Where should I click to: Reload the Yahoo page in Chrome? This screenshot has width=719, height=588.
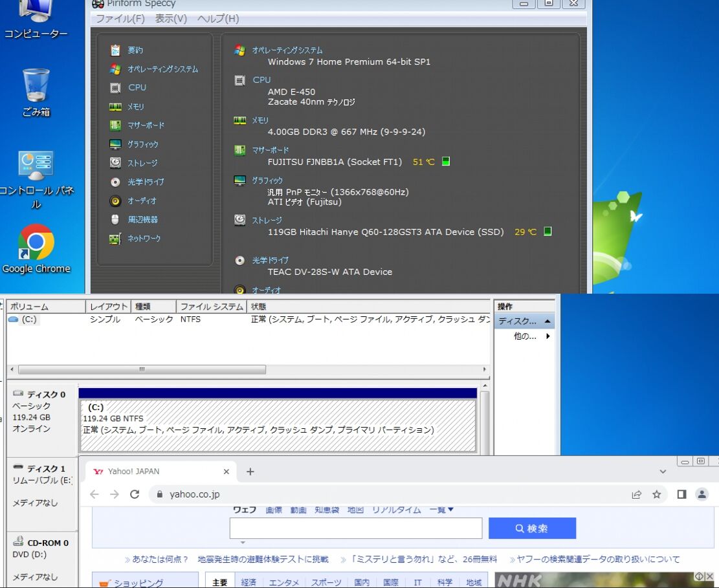tap(135, 494)
